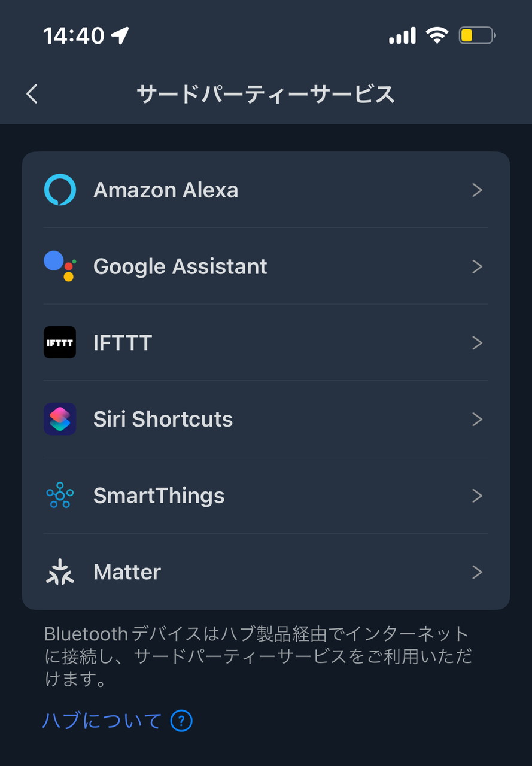Screen dimensions: 532x766
Task: Open the ハブについて link
Action: [102, 721]
